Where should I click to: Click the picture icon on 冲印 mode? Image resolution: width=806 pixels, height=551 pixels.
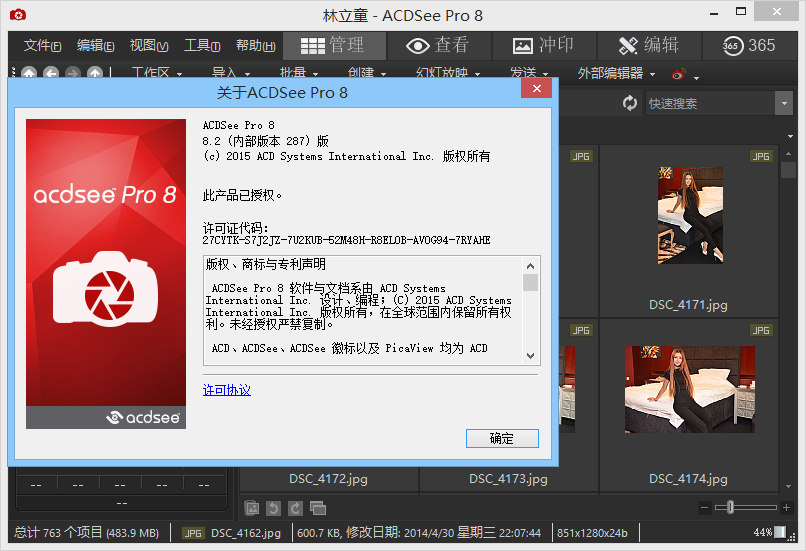[x=523, y=46]
